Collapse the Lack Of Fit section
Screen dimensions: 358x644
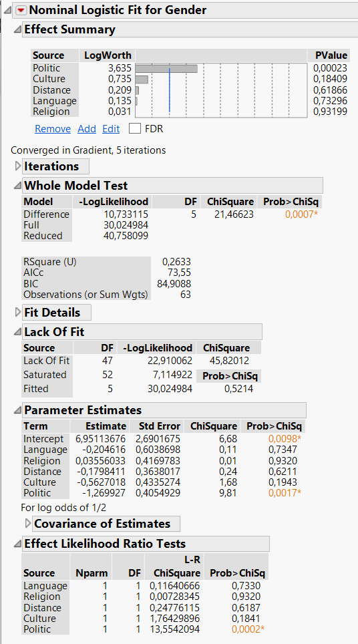click(17, 331)
